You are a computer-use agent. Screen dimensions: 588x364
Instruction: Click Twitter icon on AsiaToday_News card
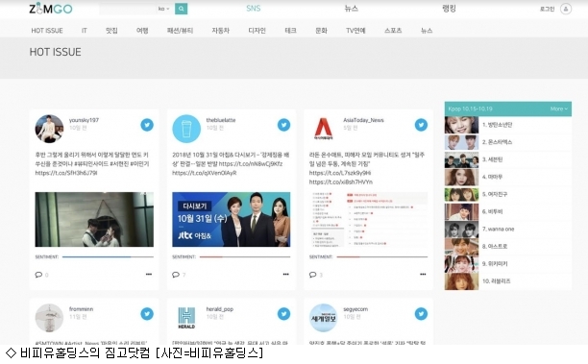click(x=421, y=125)
